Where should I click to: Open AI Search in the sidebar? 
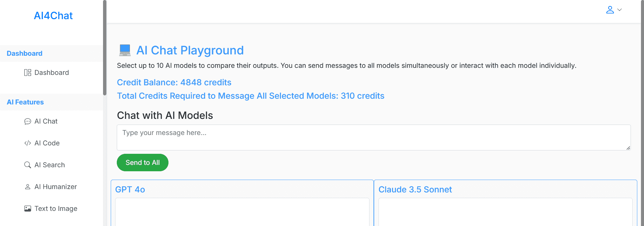tap(50, 165)
